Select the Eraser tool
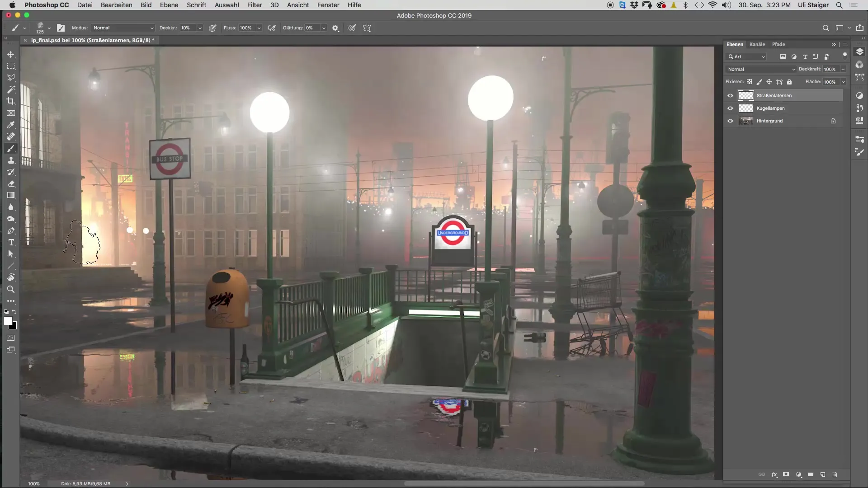The image size is (868, 488). [x=11, y=183]
